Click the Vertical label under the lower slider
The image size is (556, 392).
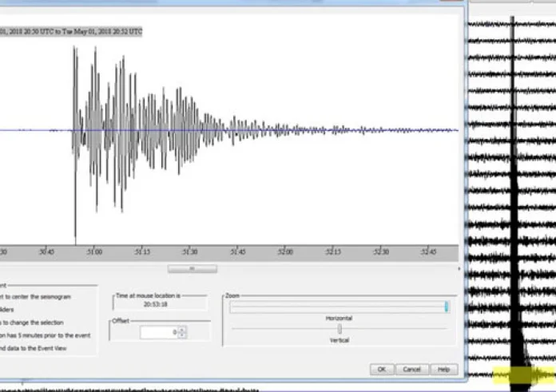pyautogui.click(x=340, y=340)
